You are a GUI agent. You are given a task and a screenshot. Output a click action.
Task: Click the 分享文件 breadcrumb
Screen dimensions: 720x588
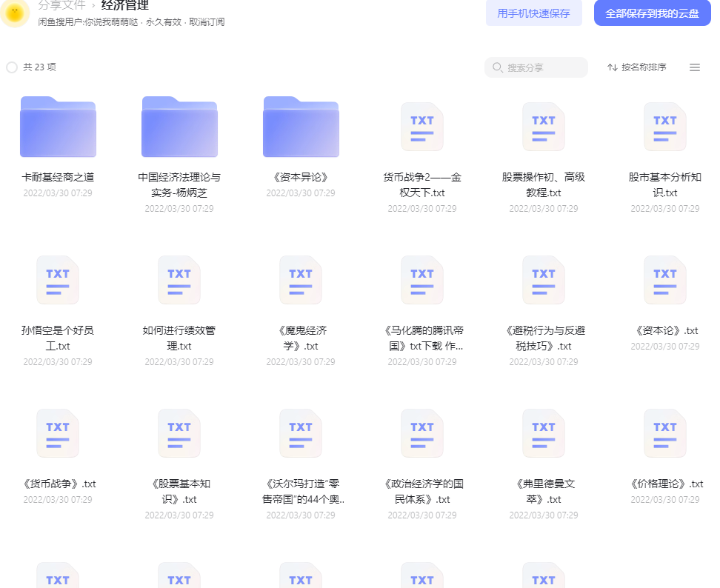[61, 5]
